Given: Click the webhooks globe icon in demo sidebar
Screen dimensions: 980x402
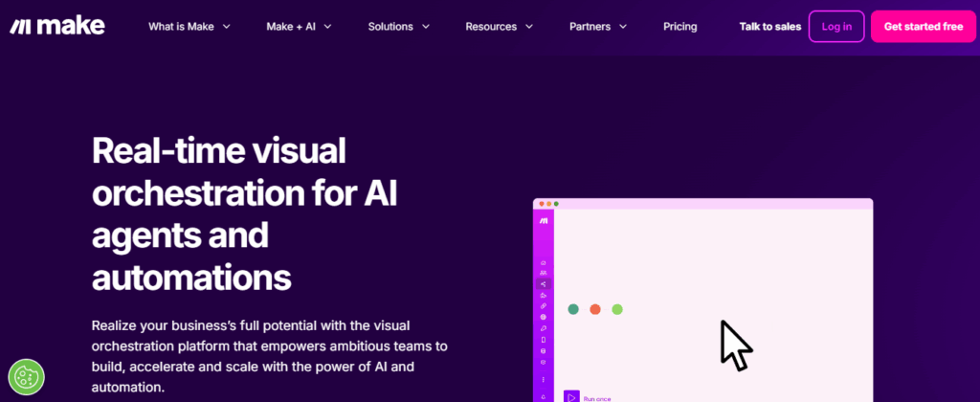Looking at the screenshot, I should (544, 317).
